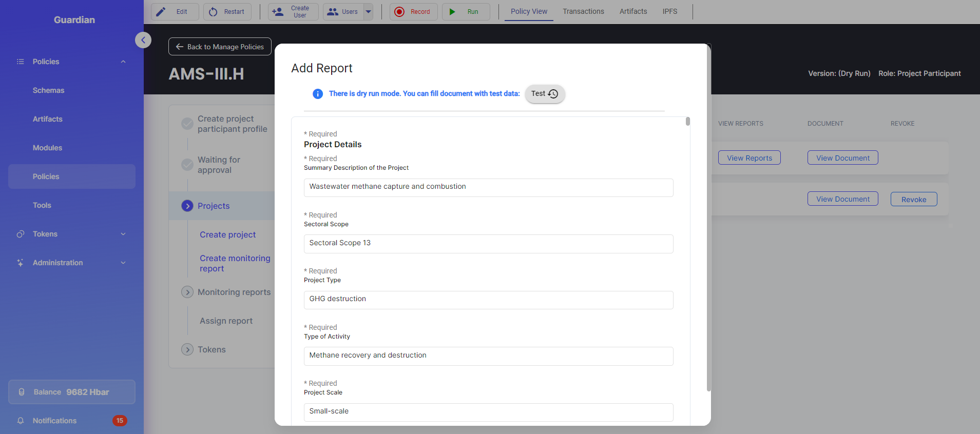
Task: Click the Sectoral Scope input field
Action: [488, 244]
